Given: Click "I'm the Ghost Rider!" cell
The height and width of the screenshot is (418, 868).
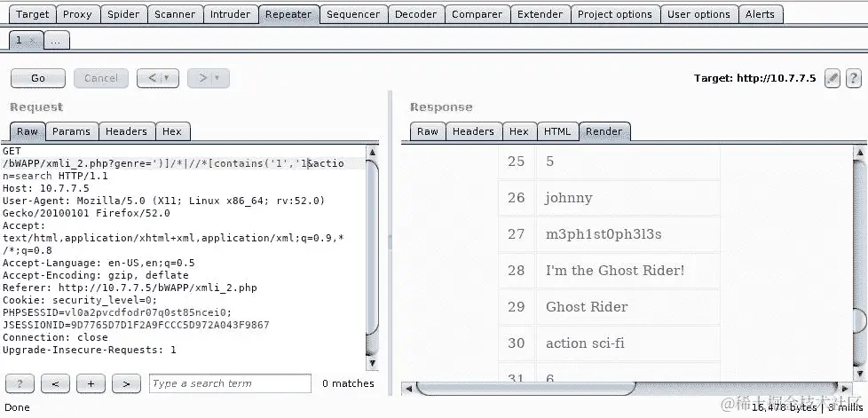Looking at the screenshot, I should point(627,271).
